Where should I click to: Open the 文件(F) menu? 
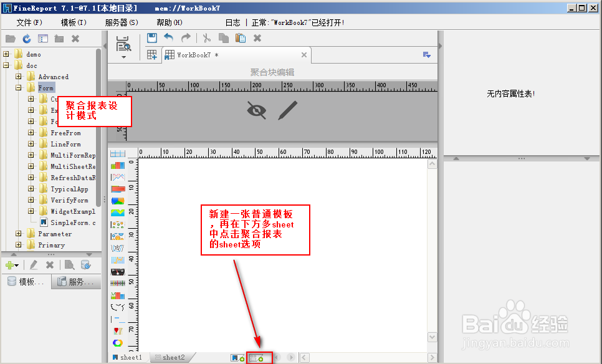click(29, 22)
